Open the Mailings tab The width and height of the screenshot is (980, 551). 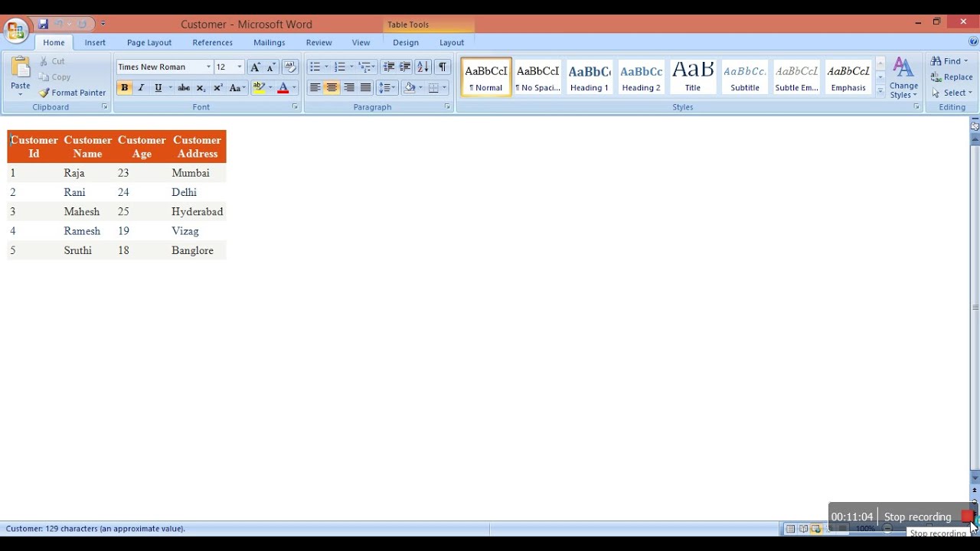(269, 43)
